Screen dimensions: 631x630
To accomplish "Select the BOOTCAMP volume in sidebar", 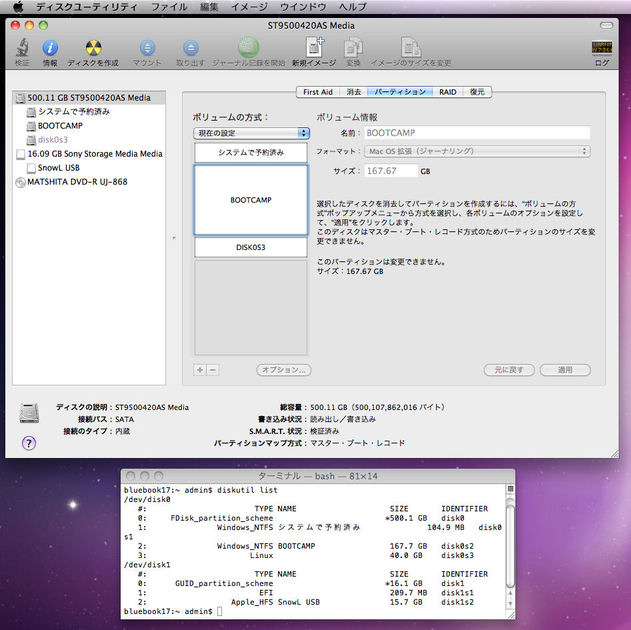I will [x=60, y=126].
